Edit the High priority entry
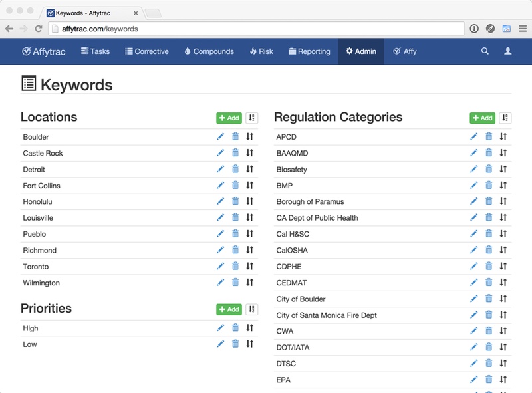The image size is (532, 393). [x=221, y=328]
